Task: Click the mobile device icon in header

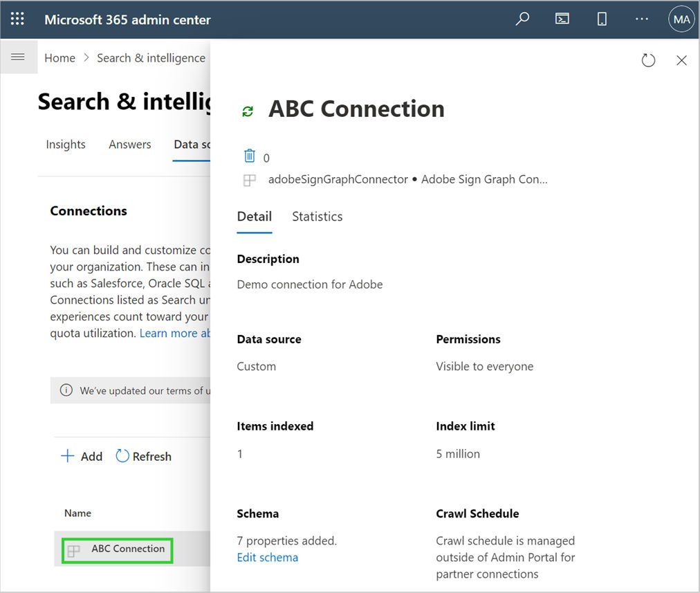Action: (x=602, y=19)
